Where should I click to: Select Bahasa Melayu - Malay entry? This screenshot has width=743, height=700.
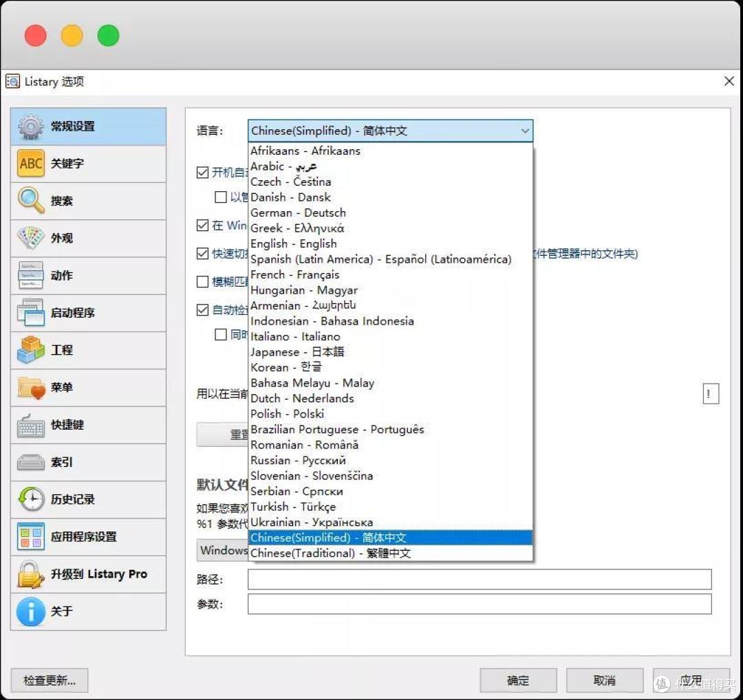coord(391,383)
